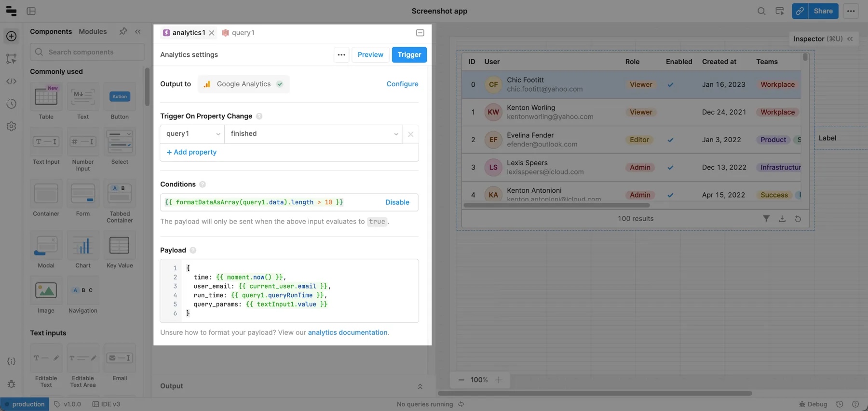Click the canvas horizontal scrollbar
This screenshot has width=868, height=411.
pos(595,394)
